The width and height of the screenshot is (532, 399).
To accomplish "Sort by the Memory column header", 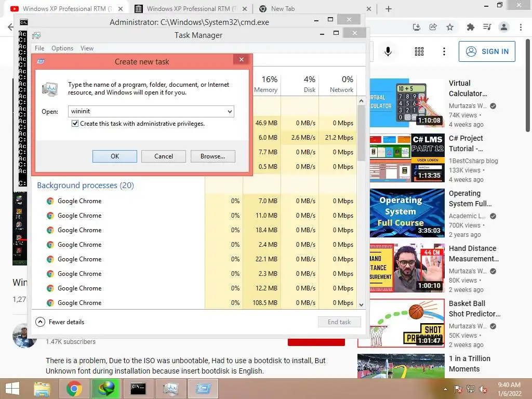I will [265, 84].
